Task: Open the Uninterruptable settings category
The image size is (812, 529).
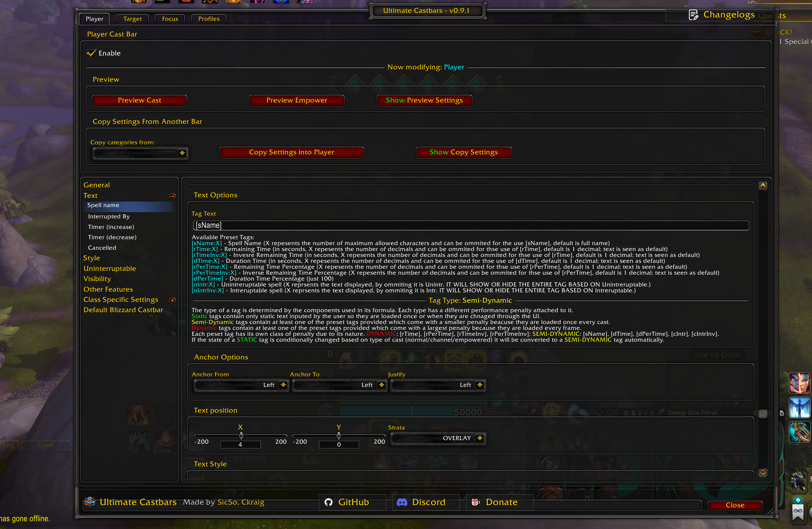Action: coord(109,268)
